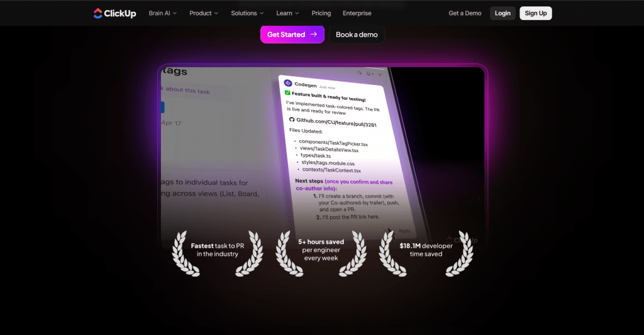Click the chevron next to Product
This screenshot has width=644, height=335.
[216, 13]
